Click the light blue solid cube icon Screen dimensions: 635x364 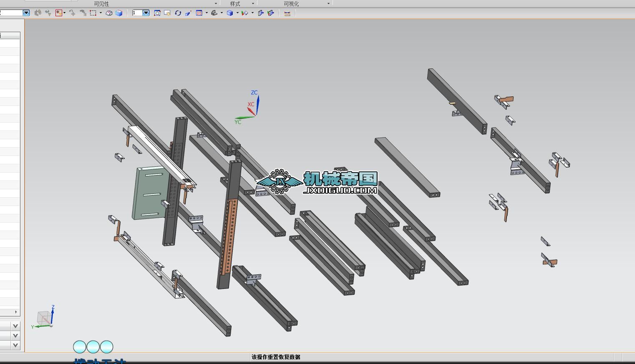pos(119,13)
